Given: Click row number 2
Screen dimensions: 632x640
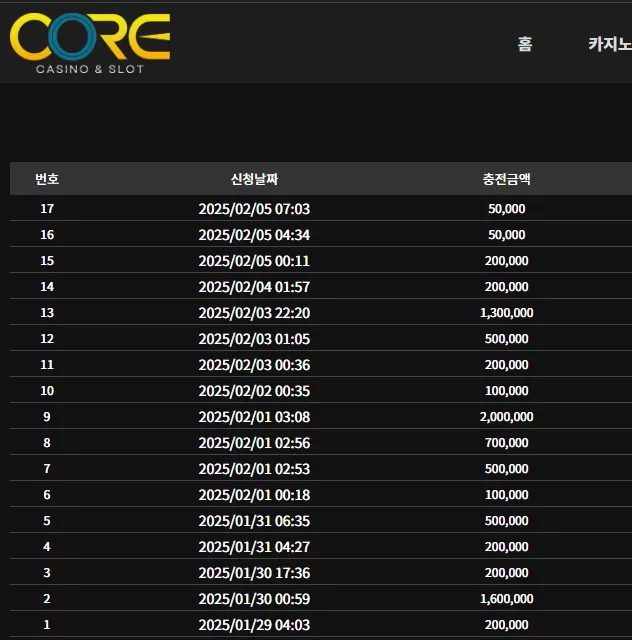Looking at the screenshot, I should pos(47,599).
